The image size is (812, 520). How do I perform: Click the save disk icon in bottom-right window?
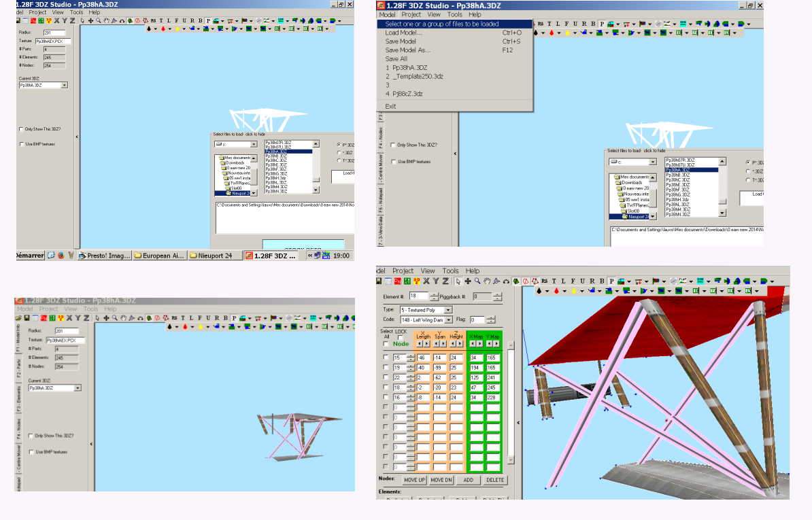(379, 281)
